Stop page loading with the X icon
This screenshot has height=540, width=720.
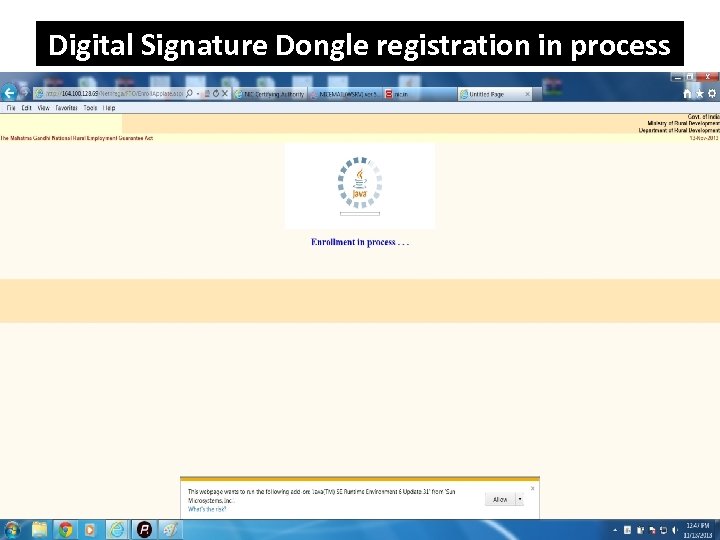[x=225, y=94]
